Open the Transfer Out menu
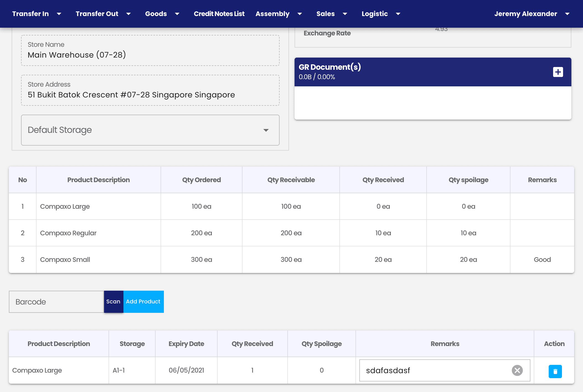The image size is (583, 392). click(x=97, y=14)
